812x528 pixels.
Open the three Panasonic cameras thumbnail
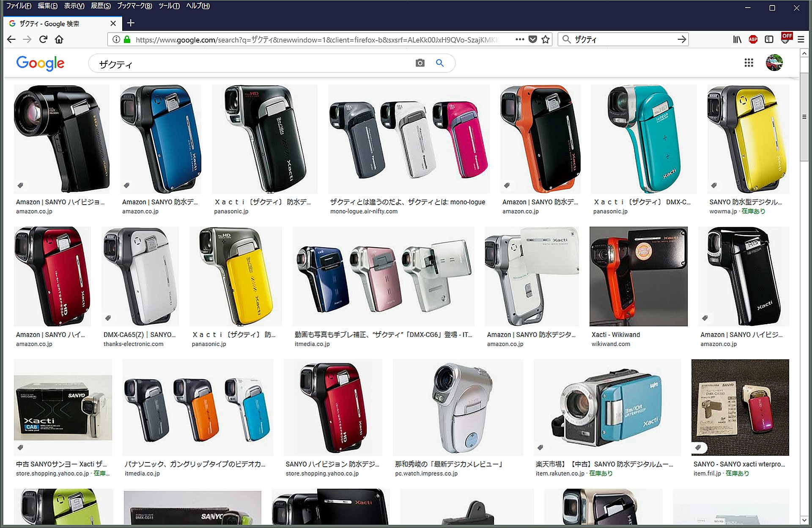click(x=409, y=139)
